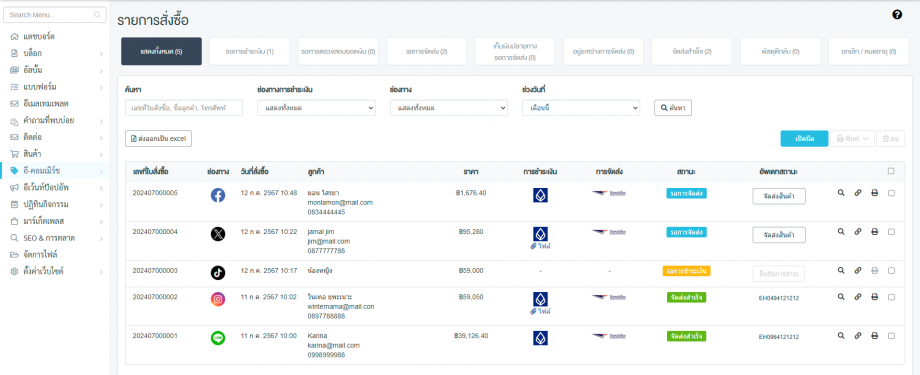Open the ช่วงวันที่ date range dropdown

581,108
